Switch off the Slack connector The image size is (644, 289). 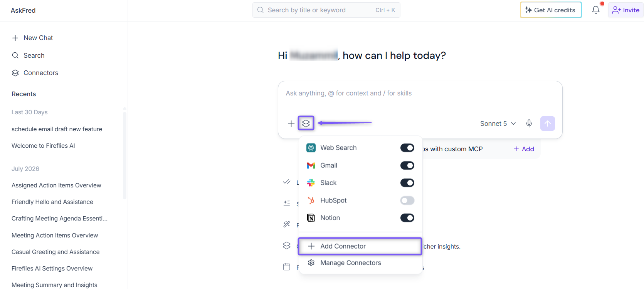click(407, 183)
